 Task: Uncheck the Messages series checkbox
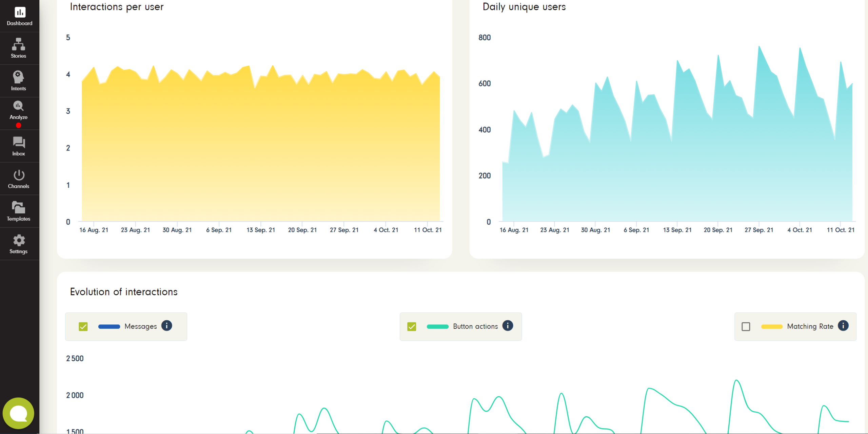pos(83,326)
